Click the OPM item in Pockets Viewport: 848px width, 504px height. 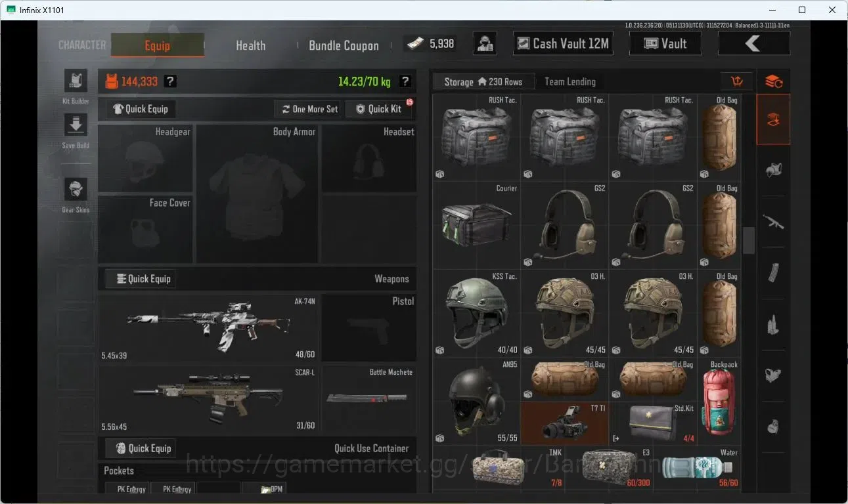click(x=263, y=488)
